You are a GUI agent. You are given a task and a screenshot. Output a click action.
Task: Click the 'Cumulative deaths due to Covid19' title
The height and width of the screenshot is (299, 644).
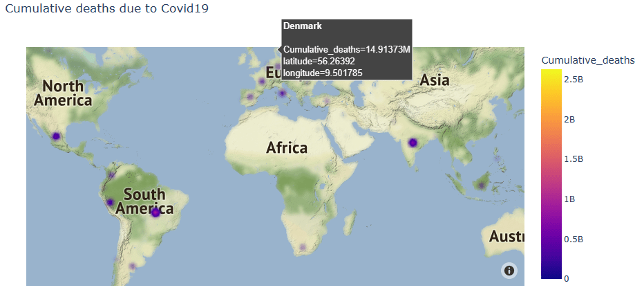coord(106,10)
